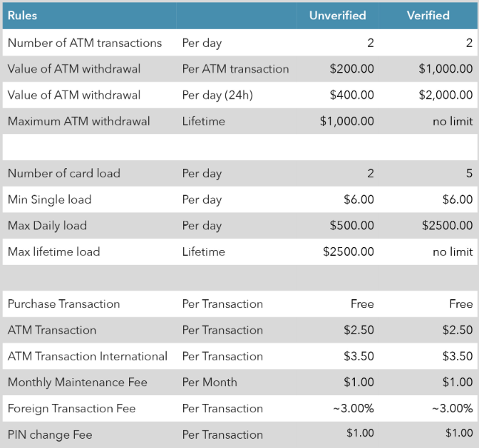Click the Number of ATM transactions row label
The image size is (479, 448).
coord(85,43)
